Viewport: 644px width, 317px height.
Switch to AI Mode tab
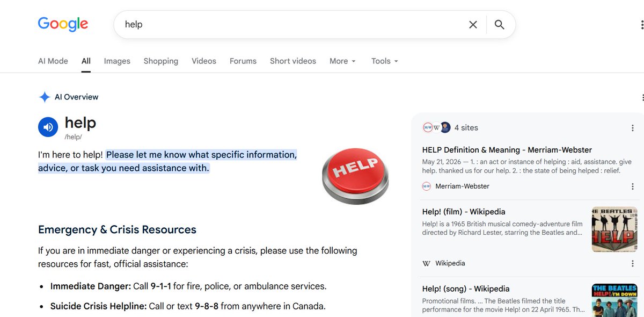tap(53, 61)
